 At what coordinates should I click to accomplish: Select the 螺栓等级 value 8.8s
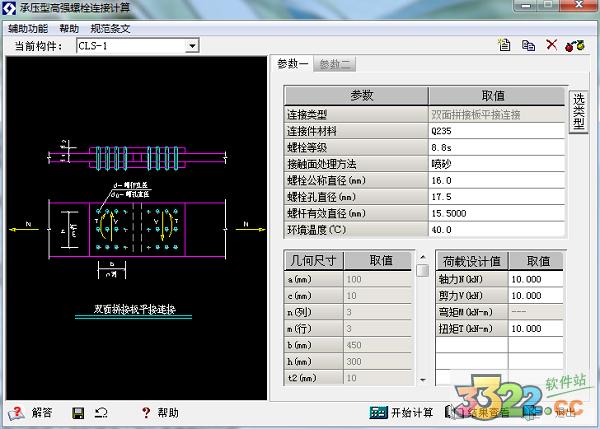coord(497,148)
